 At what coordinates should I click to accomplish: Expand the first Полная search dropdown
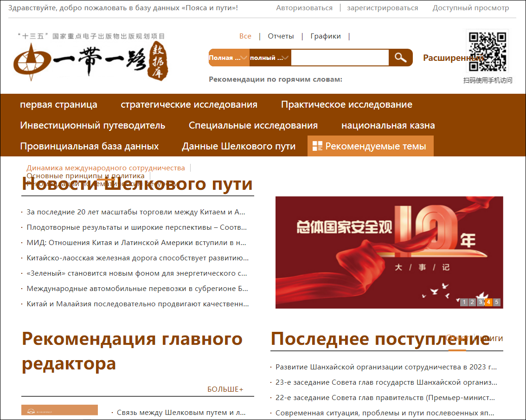click(229, 58)
